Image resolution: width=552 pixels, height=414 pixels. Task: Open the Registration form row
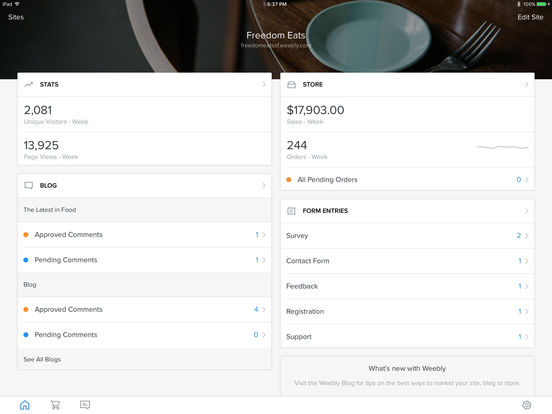point(407,312)
